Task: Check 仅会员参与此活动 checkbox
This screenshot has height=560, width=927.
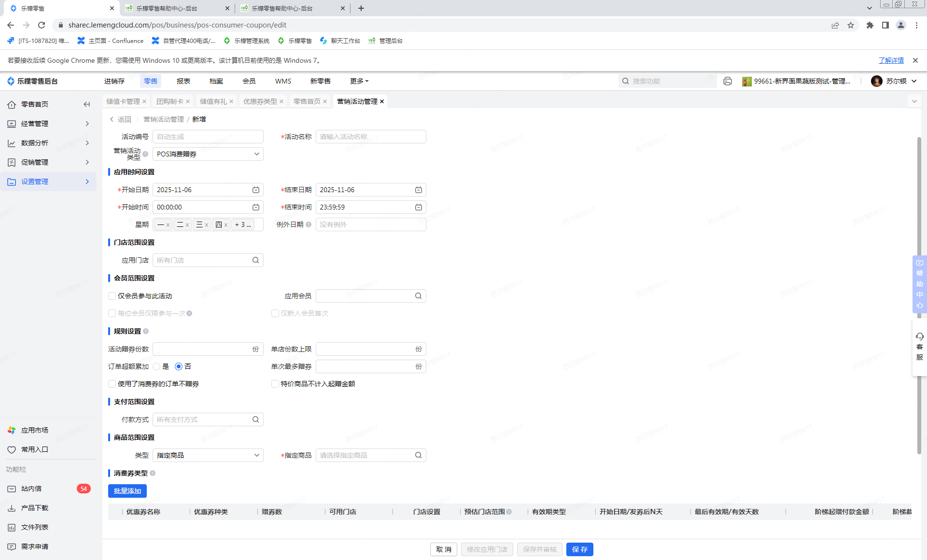Action: (112, 296)
